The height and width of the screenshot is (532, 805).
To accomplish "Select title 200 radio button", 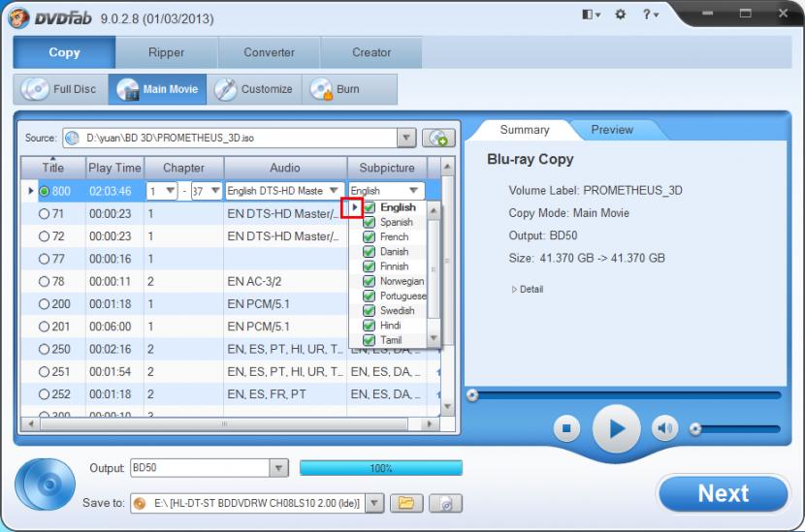I will coord(45,304).
